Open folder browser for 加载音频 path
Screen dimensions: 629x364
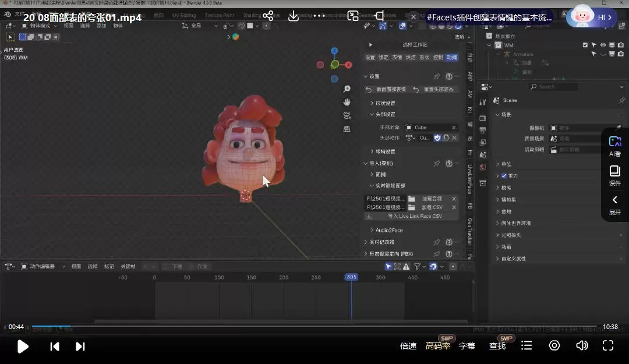412,199
